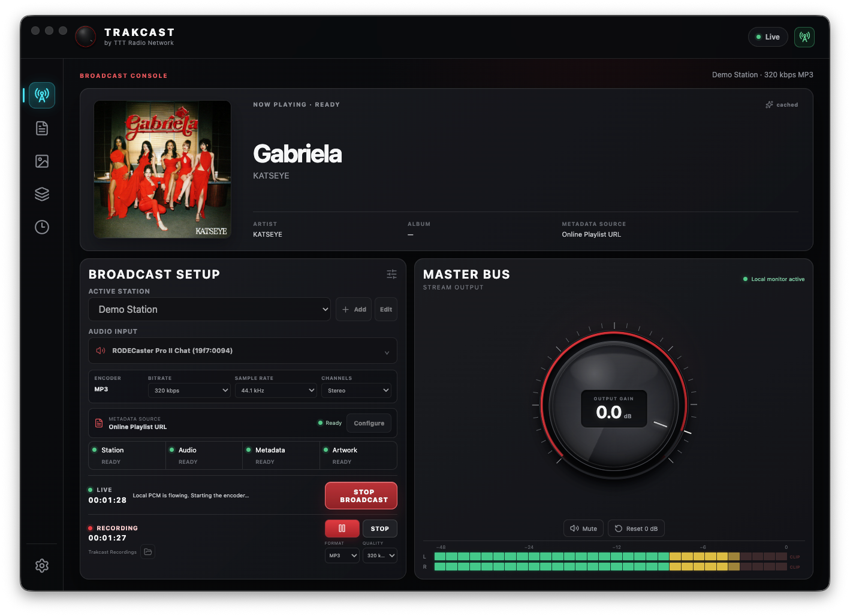The width and height of the screenshot is (850, 616).
Task: Click the recording timer 00:01:27
Action: (107, 538)
